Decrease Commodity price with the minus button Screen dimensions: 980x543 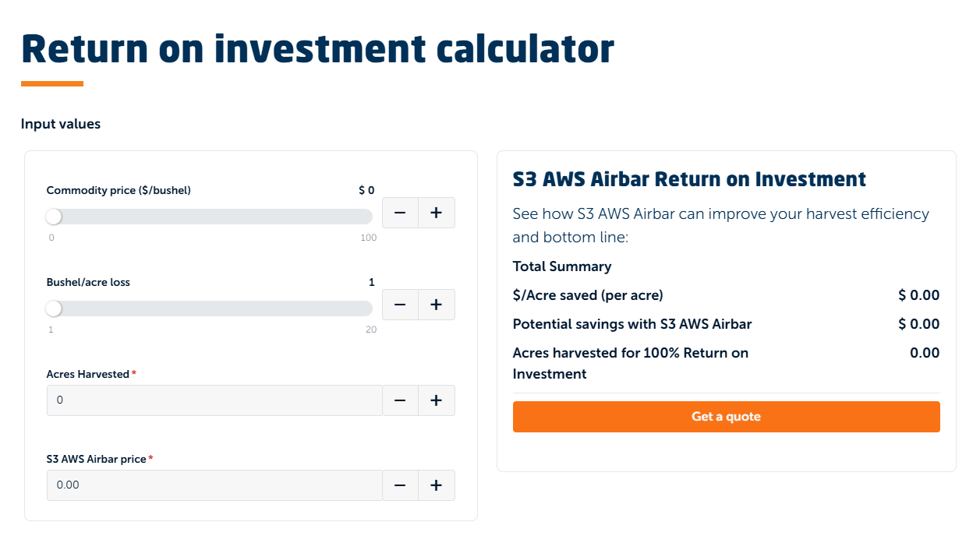coord(400,213)
